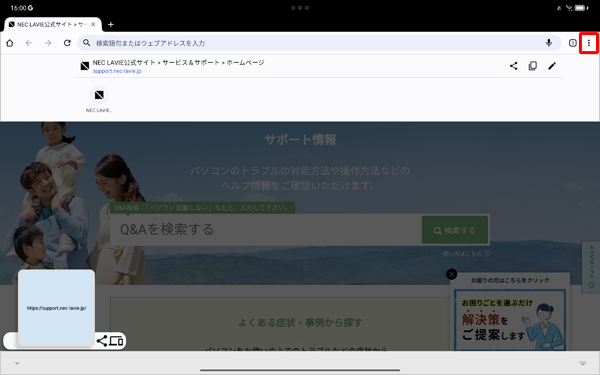Tap the battery status icon
Image resolution: width=600 pixels, height=375 pixels.
[x=581, y=8]
